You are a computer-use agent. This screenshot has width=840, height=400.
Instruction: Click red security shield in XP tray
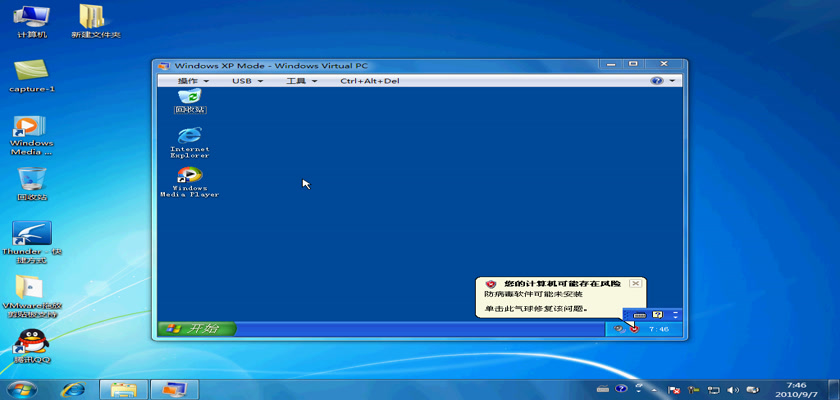[x=634, y=329]
